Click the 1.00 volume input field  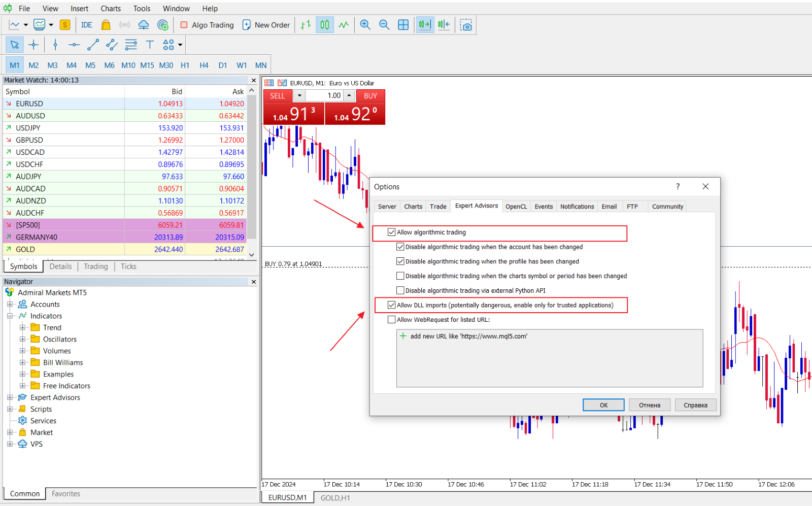pos(325,95)
